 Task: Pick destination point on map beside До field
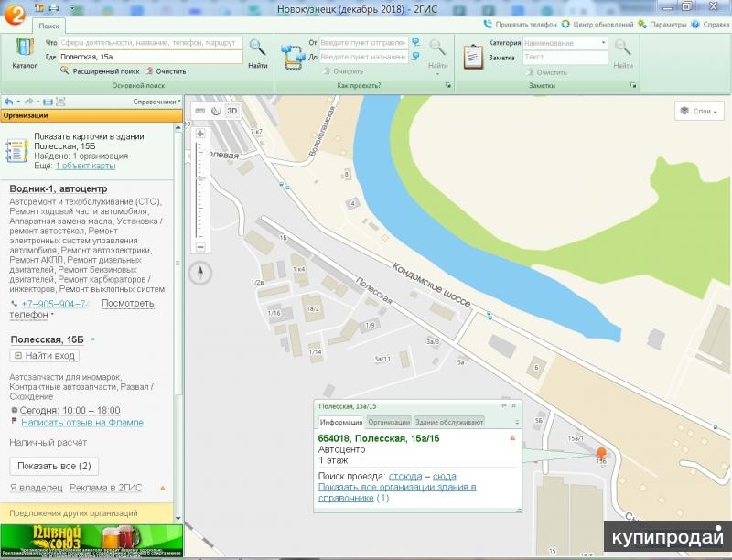415,57
